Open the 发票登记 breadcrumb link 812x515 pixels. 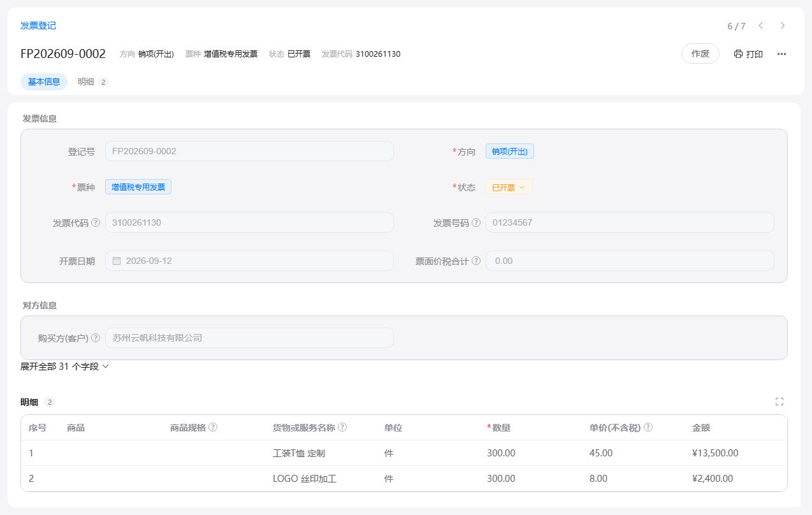[x=38, y=25]
